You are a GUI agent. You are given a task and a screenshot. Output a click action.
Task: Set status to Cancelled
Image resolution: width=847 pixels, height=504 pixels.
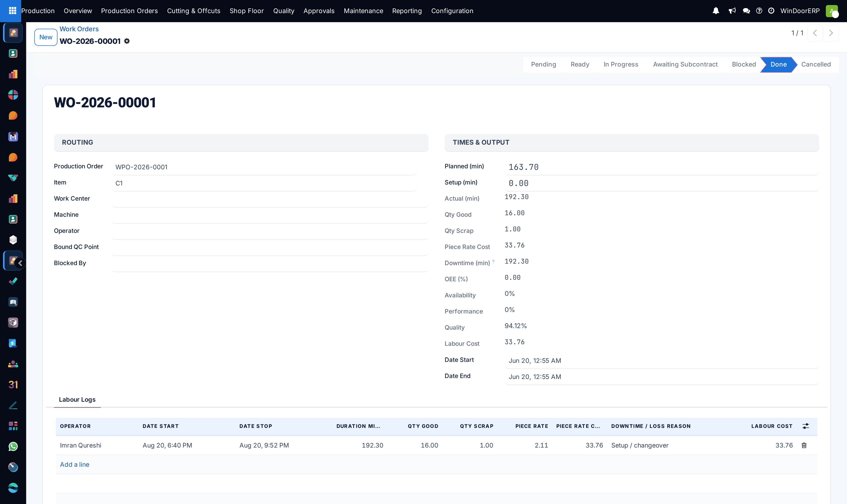click(x=816, y=65)
